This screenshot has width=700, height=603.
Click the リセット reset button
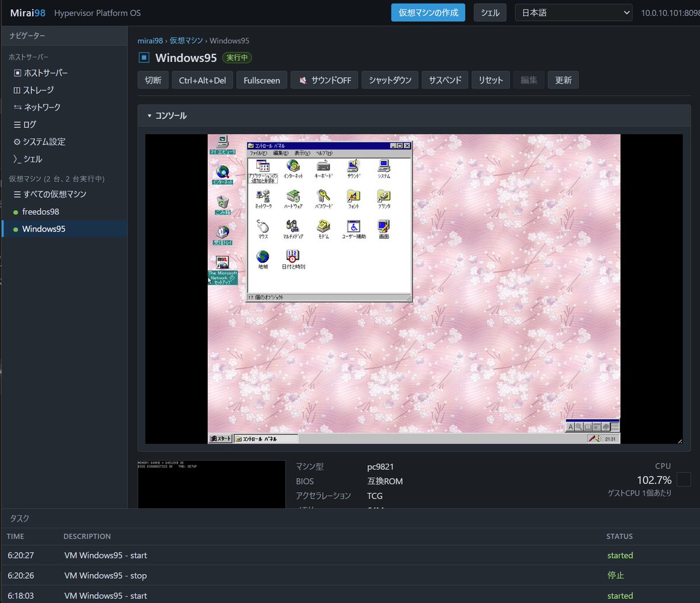(x=491, y=80)
